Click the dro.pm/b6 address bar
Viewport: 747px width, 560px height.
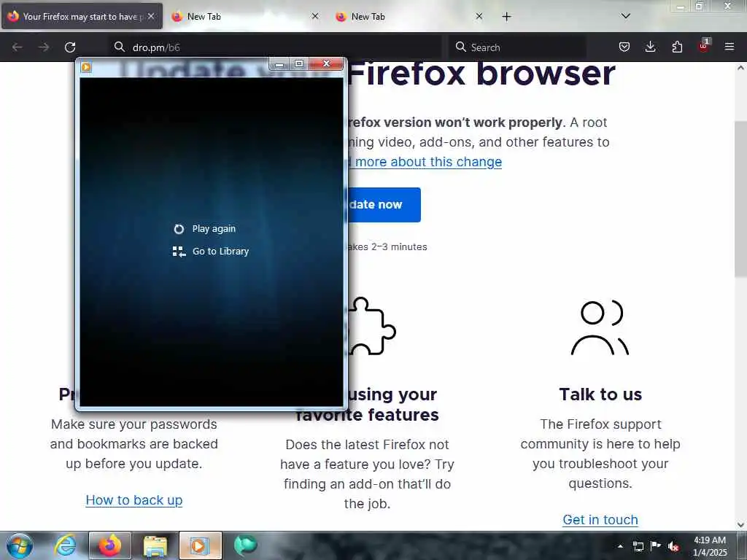[275, 47]
